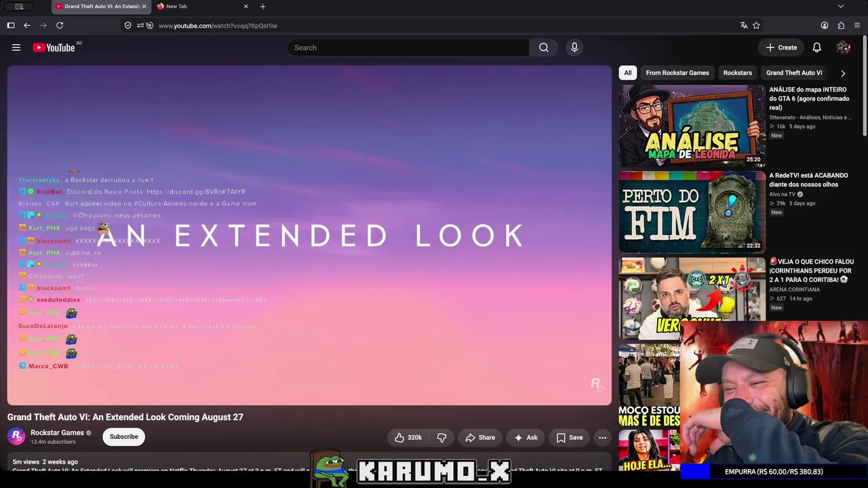The width and height of the screenshot is (868, 488).
Task: Open a new browser tab with plus
Action: tap(262, 7)
